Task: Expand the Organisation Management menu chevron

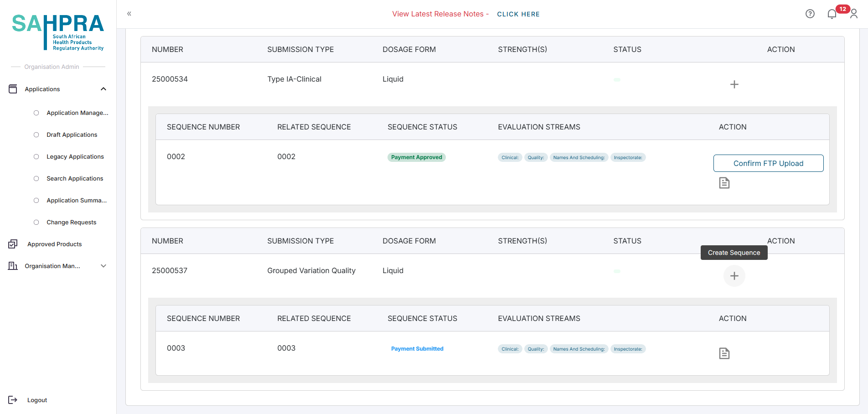Action: tap(103, 266)
